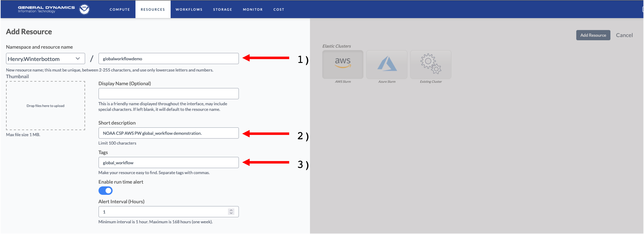Viewport: 644px width, 234px height.
Task: Open the Workflows tab
Action: coord(189,10)
